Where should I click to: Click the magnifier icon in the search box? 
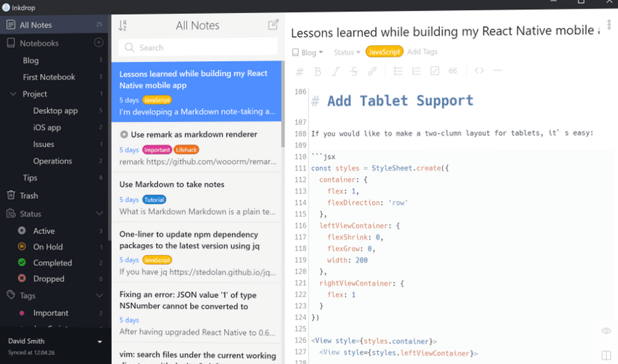(x=129, y=48)
